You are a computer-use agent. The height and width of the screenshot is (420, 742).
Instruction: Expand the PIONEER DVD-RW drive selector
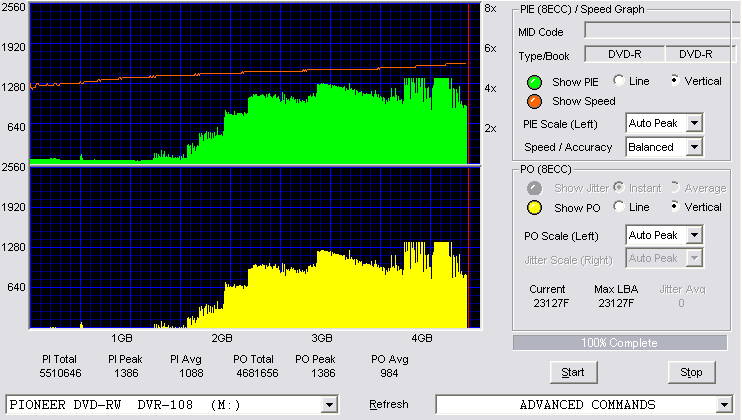coord(329,405)
